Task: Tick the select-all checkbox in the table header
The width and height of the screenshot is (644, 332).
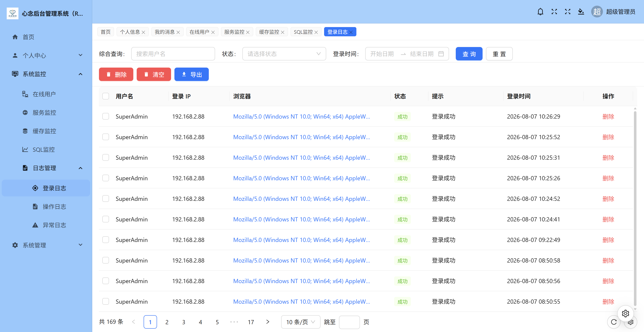Action: pyautogui.click(x=106, y=96)
